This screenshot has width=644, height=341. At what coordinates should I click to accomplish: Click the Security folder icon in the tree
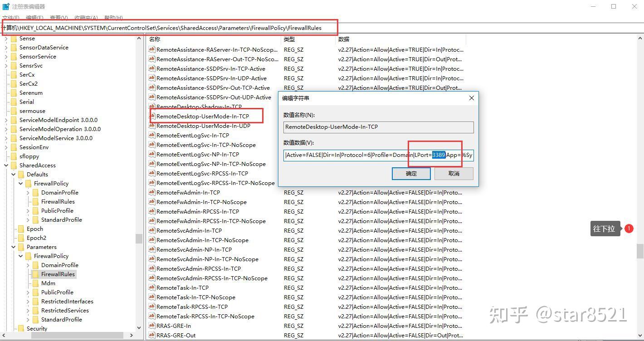click(21, 329)
